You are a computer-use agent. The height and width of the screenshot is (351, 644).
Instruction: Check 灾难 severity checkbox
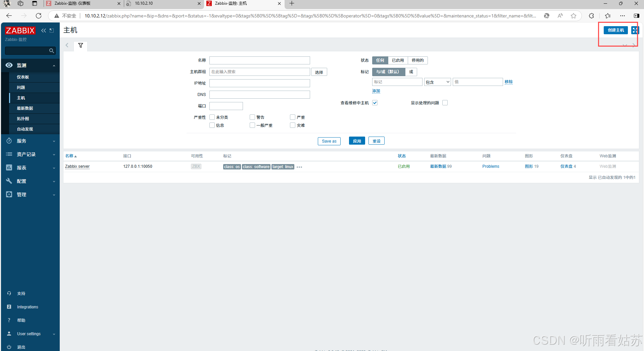pyautogui.click(x=293, y=125)
